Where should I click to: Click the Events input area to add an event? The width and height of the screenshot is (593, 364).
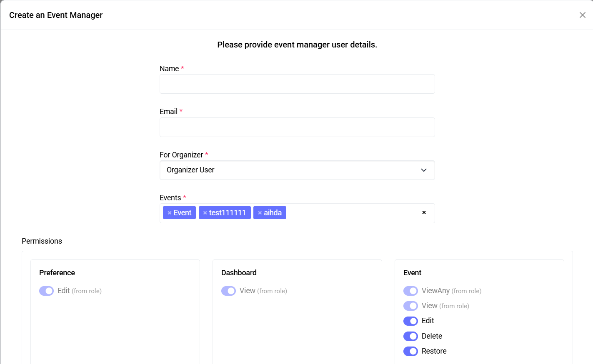tap(354, 213)
